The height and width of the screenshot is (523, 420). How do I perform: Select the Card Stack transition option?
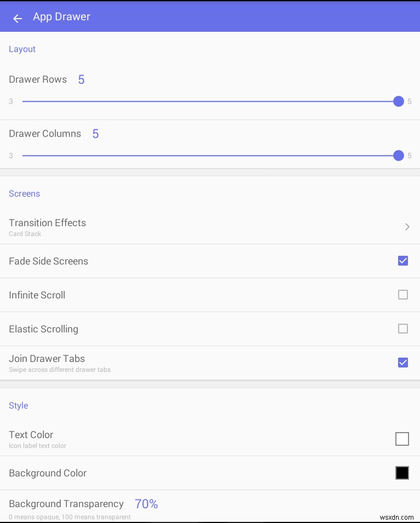click(25, 234)
